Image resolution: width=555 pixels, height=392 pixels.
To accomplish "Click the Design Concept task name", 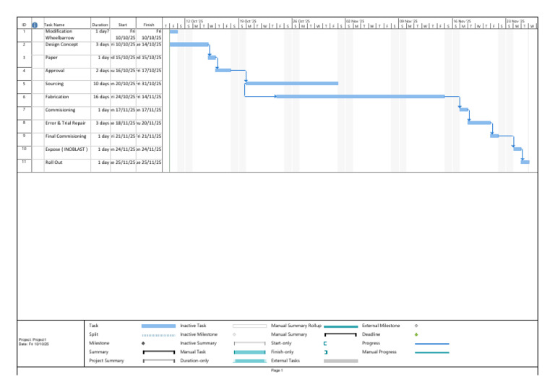I will [x=61, y=45].
